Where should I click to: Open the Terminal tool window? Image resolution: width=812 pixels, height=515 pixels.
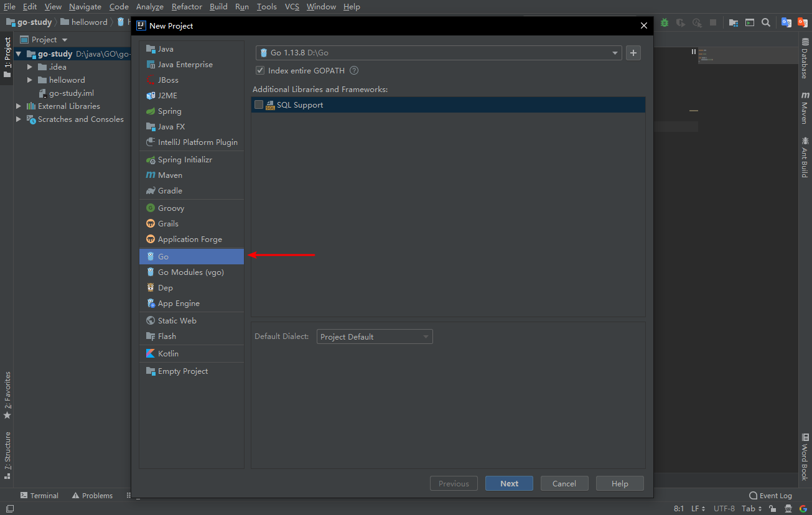[x=39, y=496]
